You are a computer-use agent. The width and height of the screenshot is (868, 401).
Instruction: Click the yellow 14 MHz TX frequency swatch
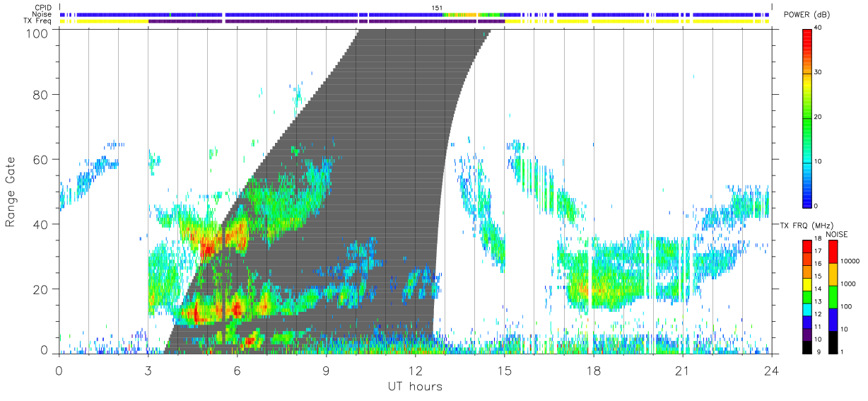pos(807,285)
